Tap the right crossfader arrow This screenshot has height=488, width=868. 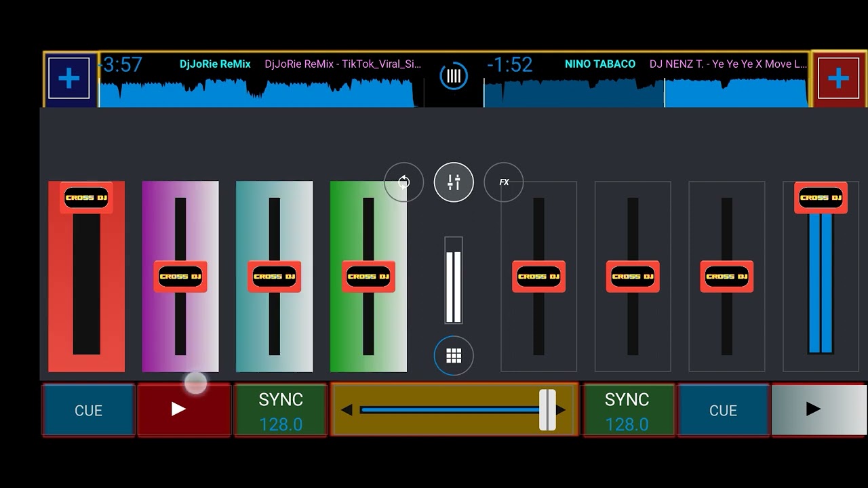[561, 410]
